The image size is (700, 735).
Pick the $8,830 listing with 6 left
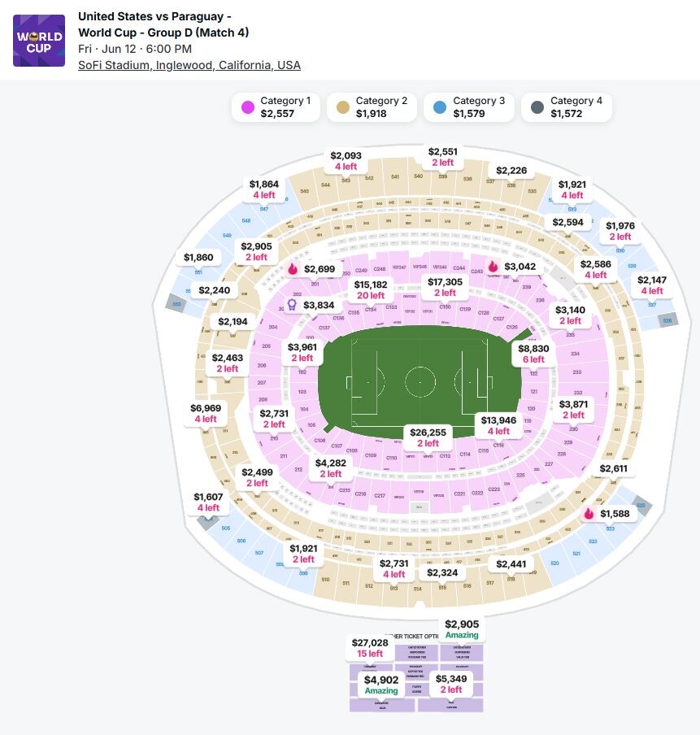(x=533, y=354)
